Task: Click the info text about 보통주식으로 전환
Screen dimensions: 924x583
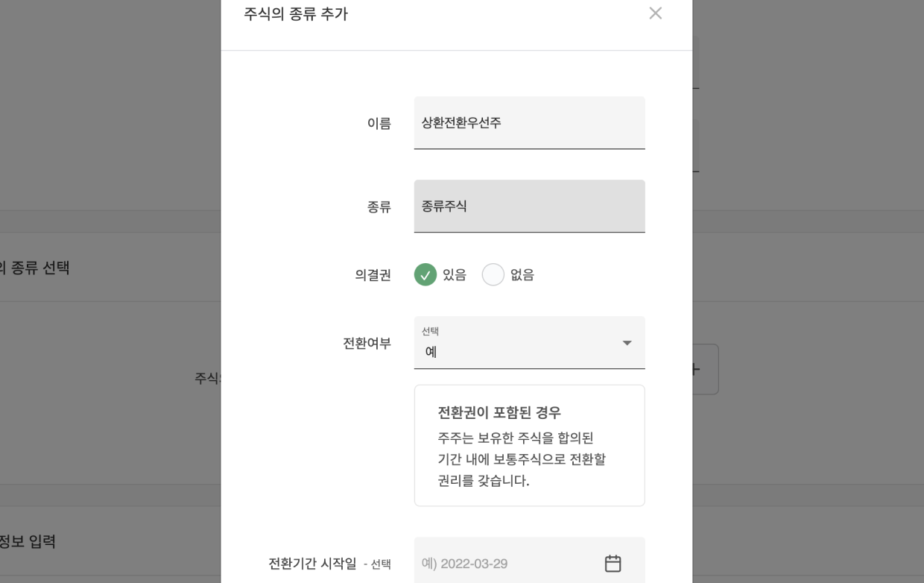Action: pyautogui.click(x=522, y=459)
